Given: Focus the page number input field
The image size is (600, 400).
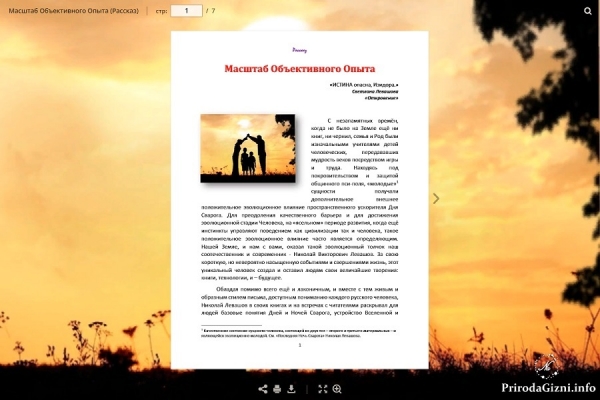Looking at the screenshot, I should 186,11.
